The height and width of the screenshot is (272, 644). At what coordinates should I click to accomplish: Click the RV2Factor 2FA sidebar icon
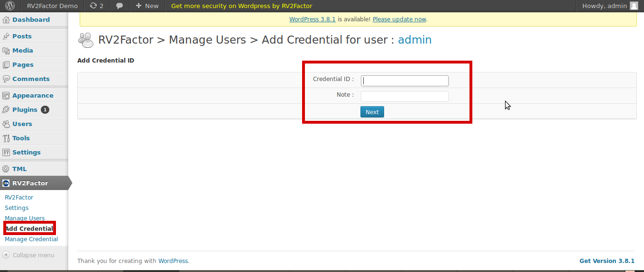click(6, 183)
